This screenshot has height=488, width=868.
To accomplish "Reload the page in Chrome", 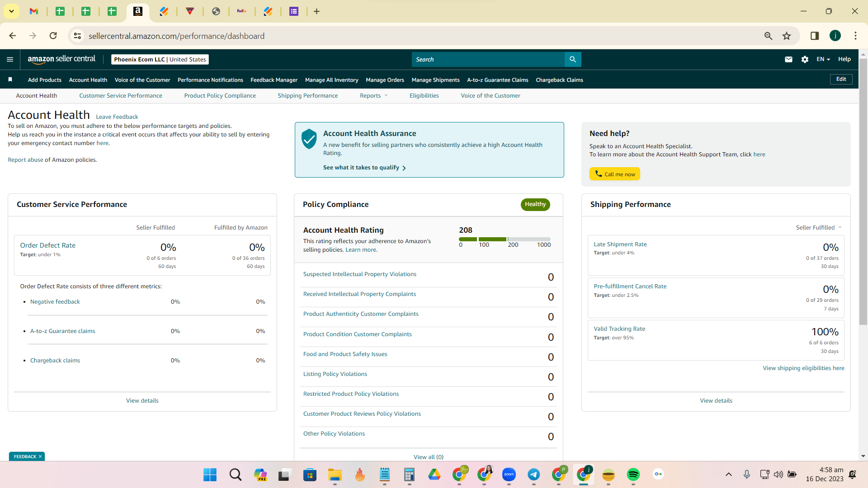I will [x=53, y=36].
